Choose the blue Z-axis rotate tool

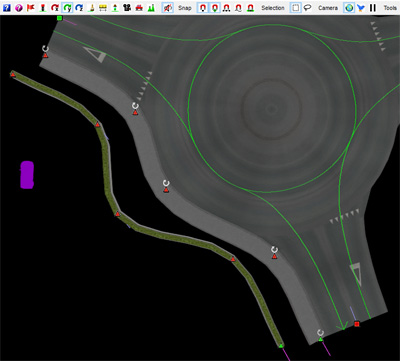(79, 8)
